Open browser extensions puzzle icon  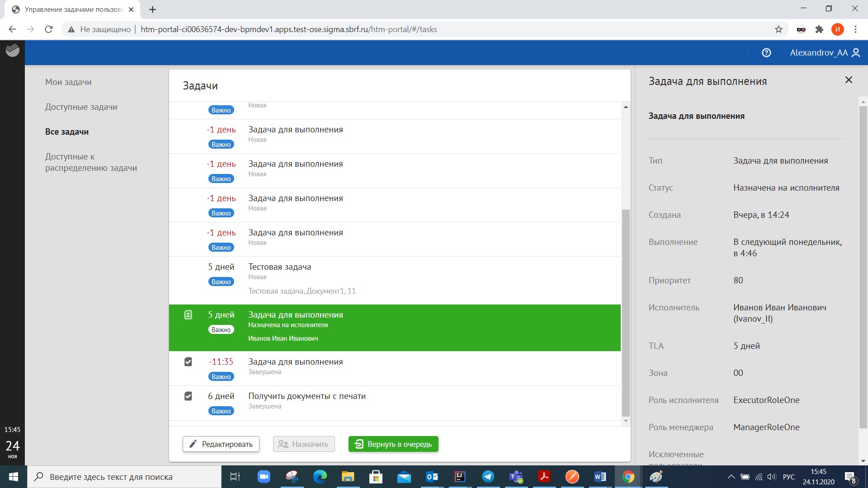coord(819,29)
